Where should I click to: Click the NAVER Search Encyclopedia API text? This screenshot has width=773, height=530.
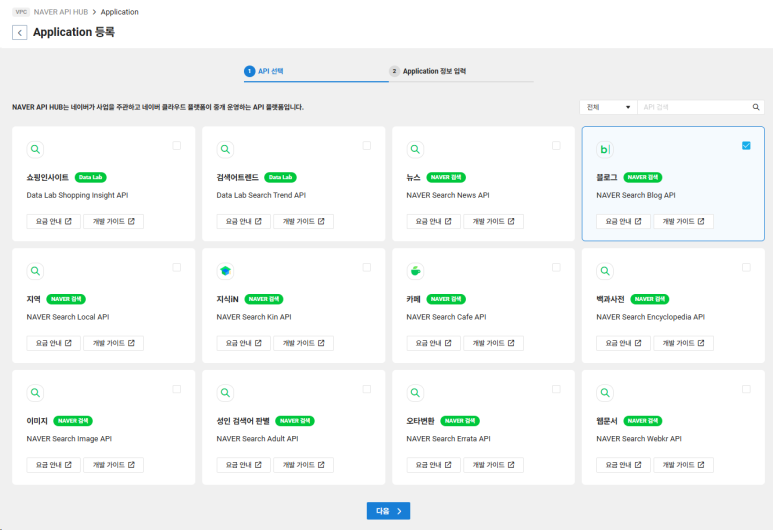tap(650, 317)
